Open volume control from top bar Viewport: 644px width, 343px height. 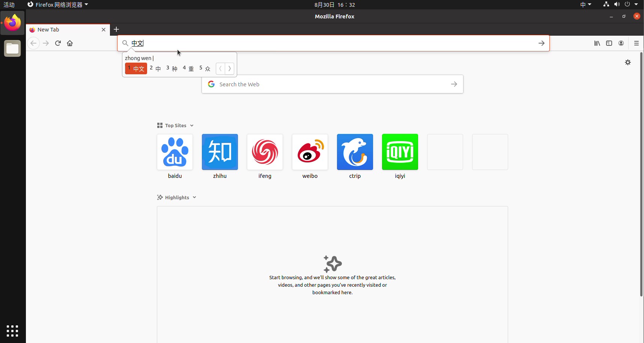click(617, 5)
